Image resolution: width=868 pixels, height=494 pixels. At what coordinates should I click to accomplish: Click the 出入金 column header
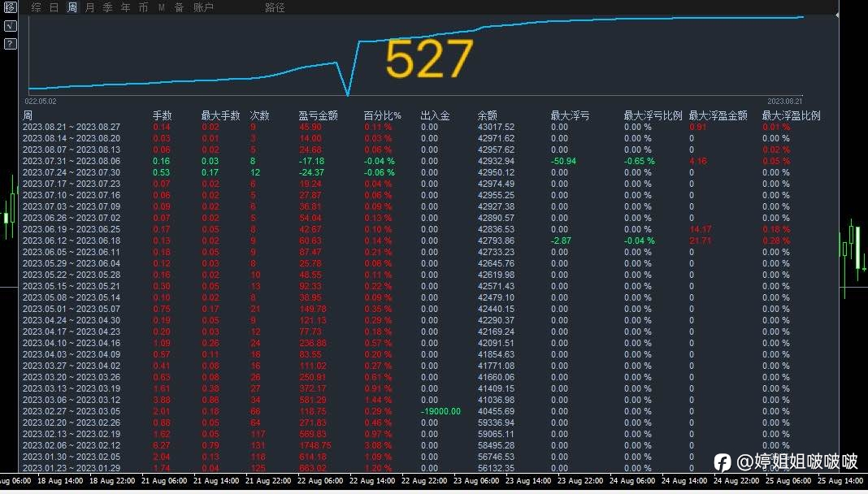[435, 115]
